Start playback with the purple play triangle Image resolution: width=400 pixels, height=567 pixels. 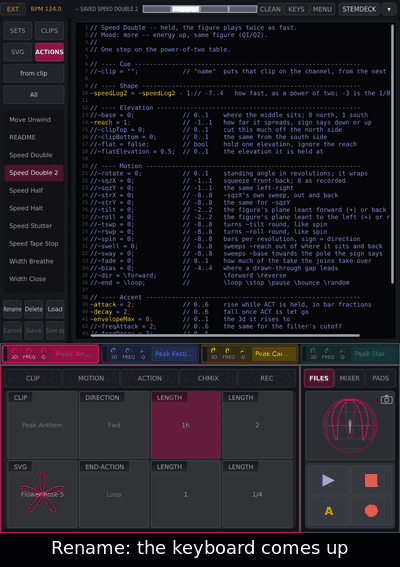[x=328, y=480]
